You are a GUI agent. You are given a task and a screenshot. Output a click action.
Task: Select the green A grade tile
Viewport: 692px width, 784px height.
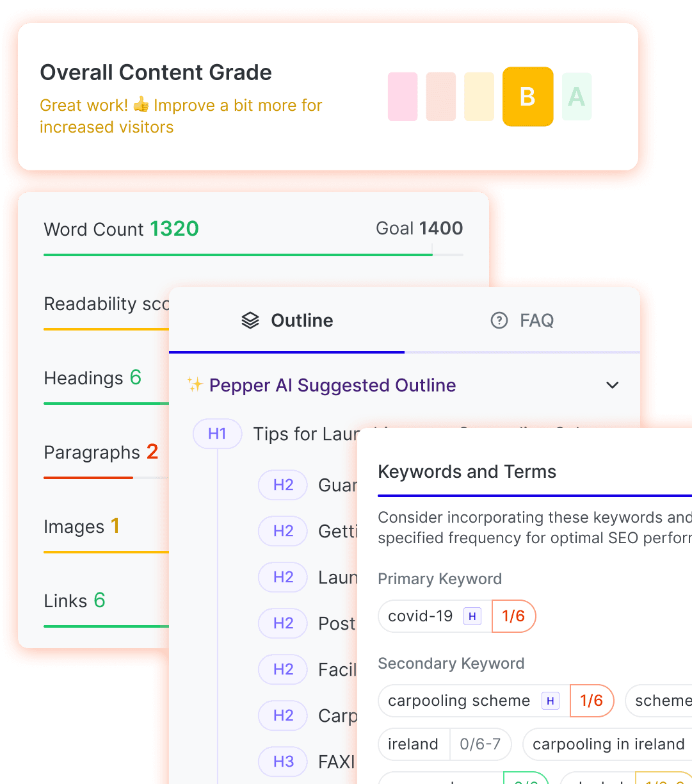[577, 97]
